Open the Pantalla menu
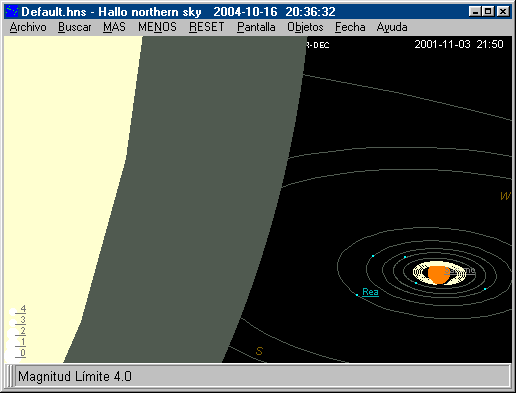 point(256,27)
